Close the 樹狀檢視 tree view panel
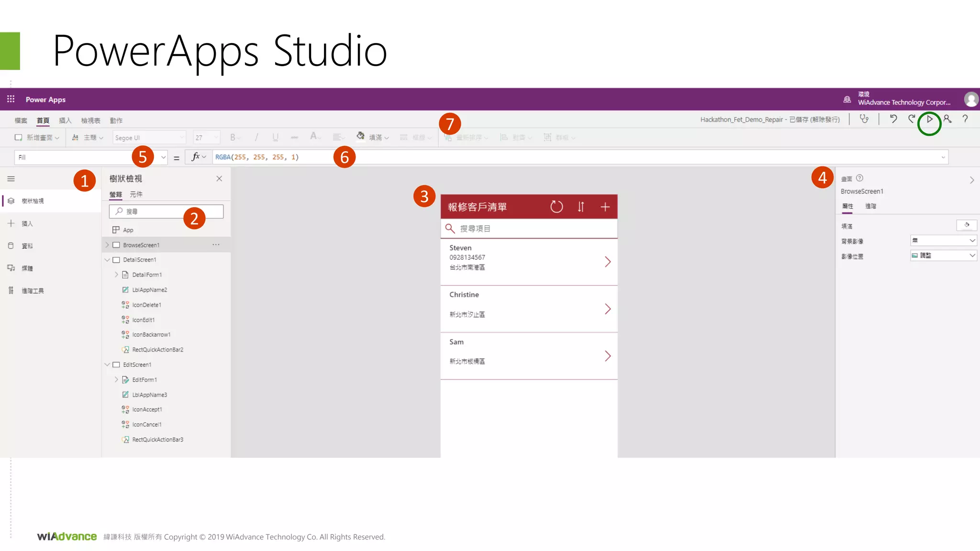This screenshot has width=980, height=551. [x=219, y=178]
